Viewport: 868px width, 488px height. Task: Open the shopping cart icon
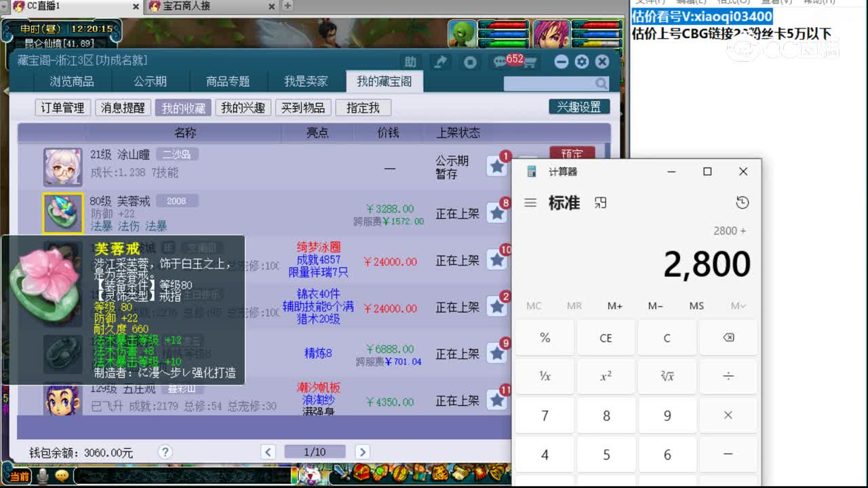(x=530, y=62)
